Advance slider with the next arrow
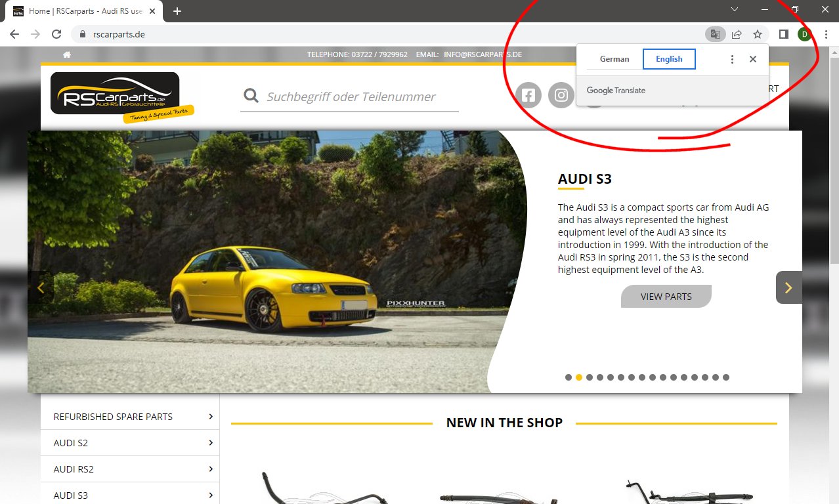 pyautogui.click(x=788, y=287)
